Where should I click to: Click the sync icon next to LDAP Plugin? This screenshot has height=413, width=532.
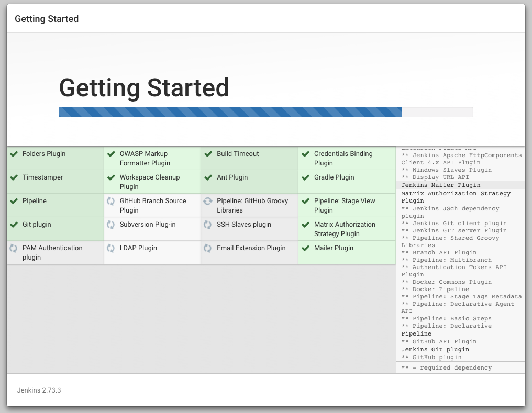pos(110,248)
